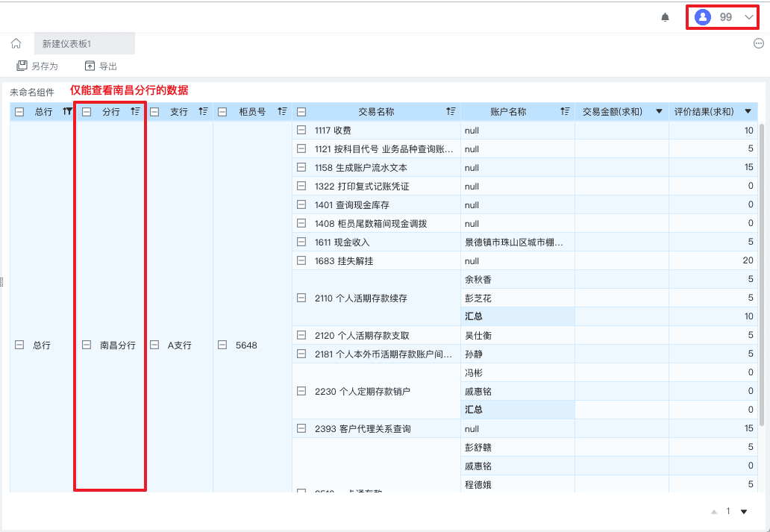Click the table vertical scrollbar
Screen dimensions: 770x532
[x=762, y=274]
